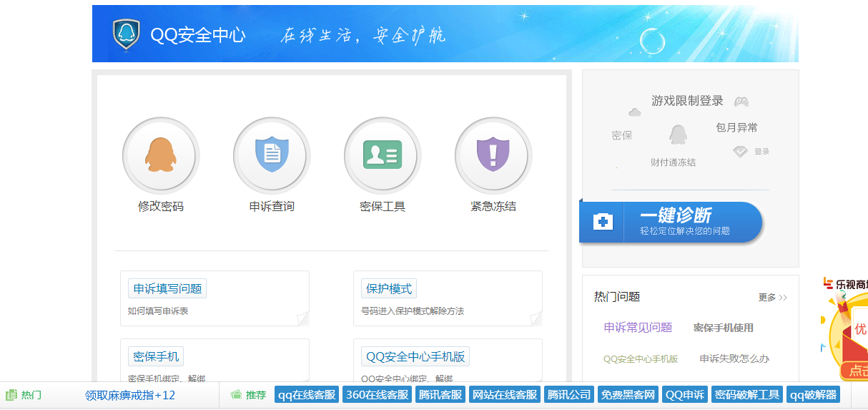868x410 pixels.
Task: Click the 一键诊断 button
Action: [x=671, y=223]
